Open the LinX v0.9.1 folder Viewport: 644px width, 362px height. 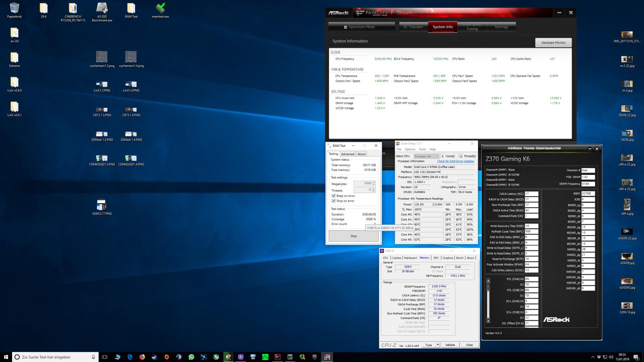(14, 109)
